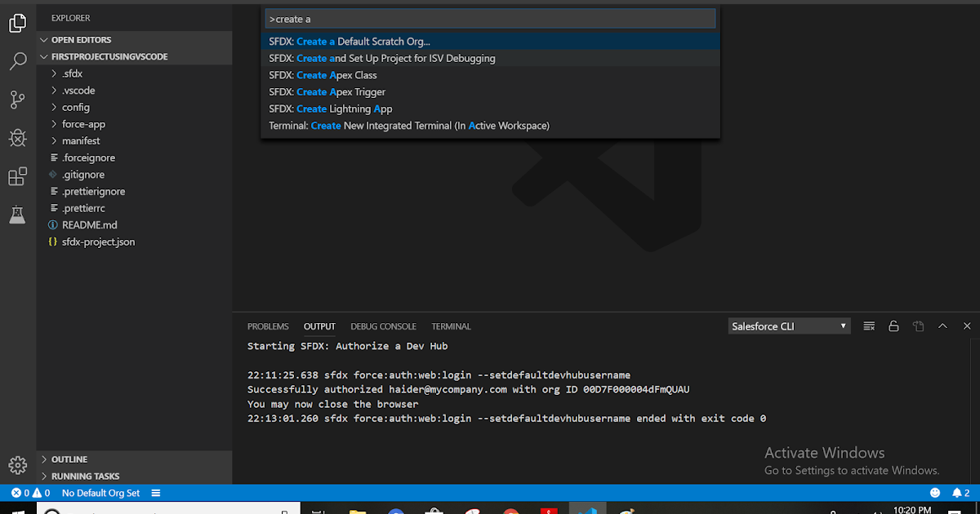Switch to the DEBUG CONSOLE tab
Screen dimensions: 980x514
coord(383,326)
